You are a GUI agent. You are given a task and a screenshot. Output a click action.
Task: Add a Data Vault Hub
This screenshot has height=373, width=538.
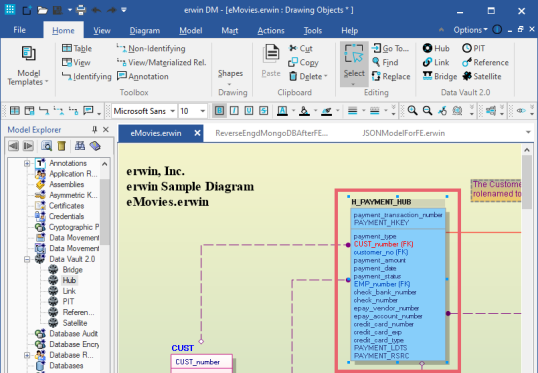436,48
